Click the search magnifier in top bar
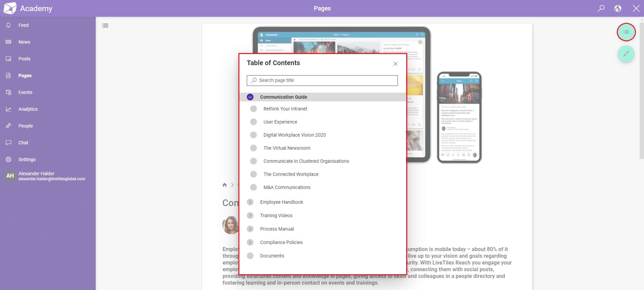 [601, 8]
